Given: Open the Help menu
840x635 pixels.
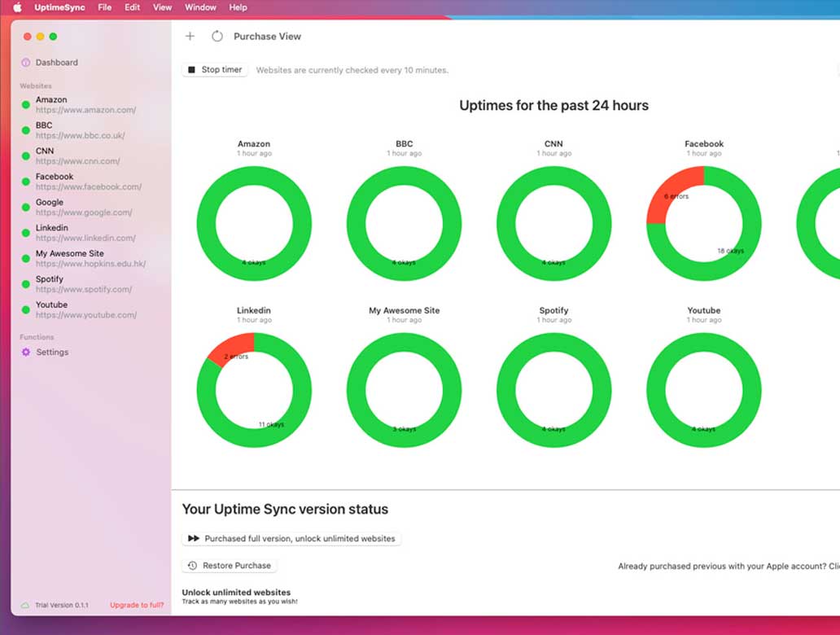Looking at the screenshot, I should pyautogui.click(x=238, y=7).
